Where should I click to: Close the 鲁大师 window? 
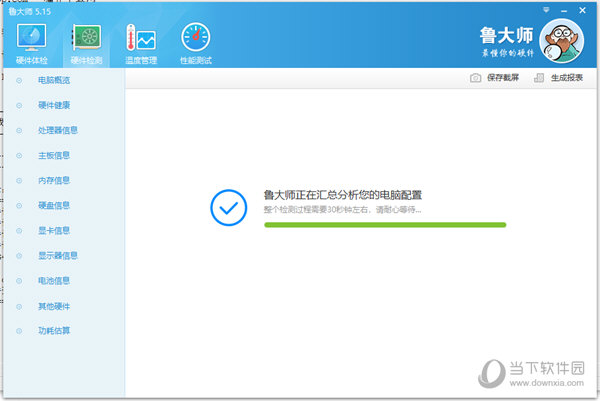[x=582, y=10]
